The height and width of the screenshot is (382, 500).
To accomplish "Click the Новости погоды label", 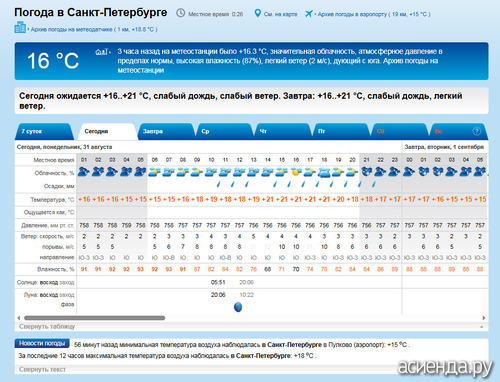I will point(42,343).
